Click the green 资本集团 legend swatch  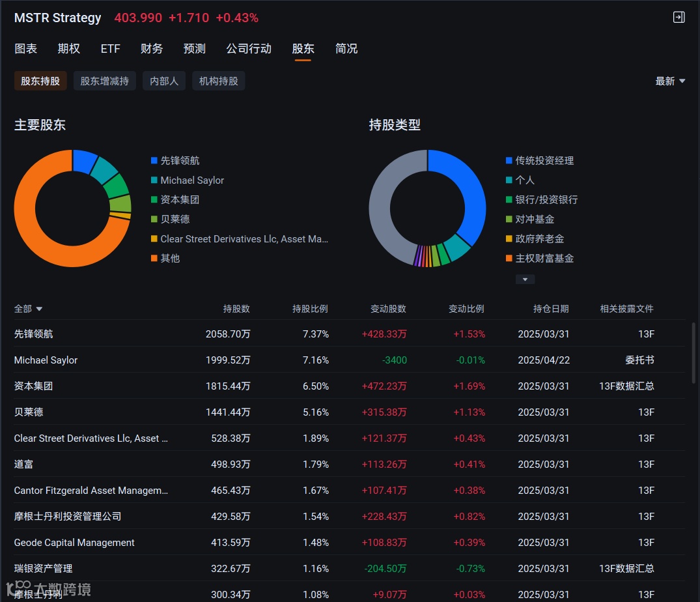tap(154, 199)
